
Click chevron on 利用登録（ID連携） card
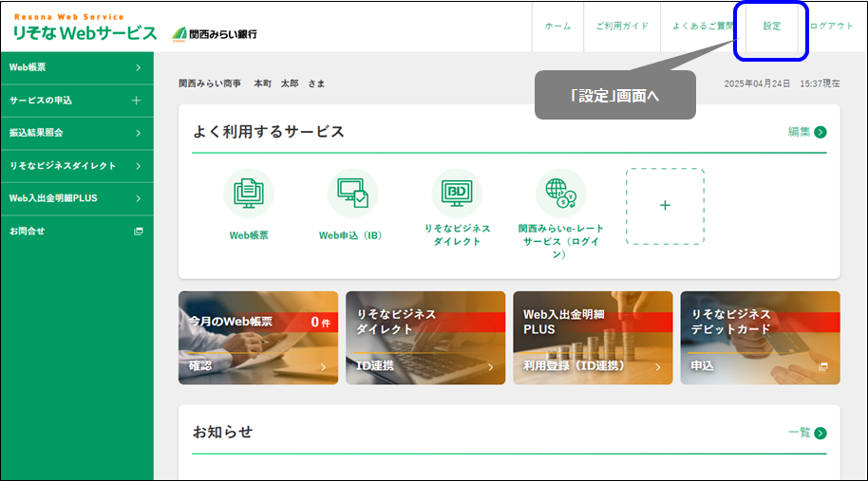pos(657,366)
